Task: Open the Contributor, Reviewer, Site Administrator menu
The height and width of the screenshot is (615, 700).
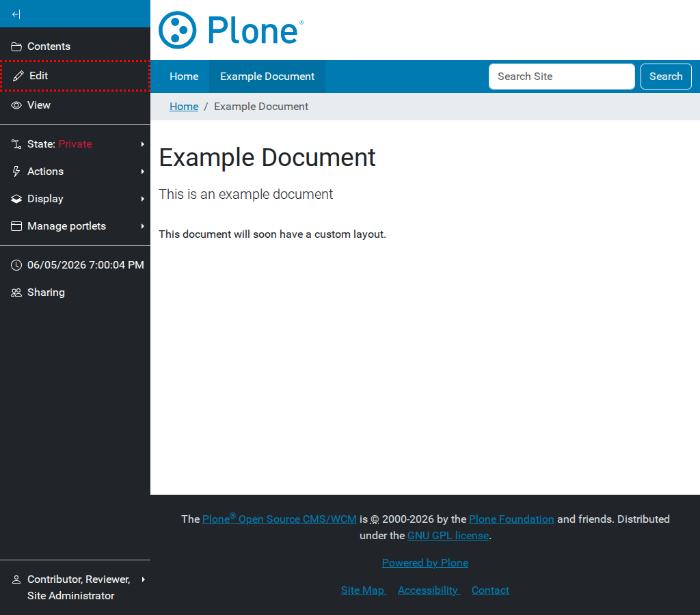Action: coord(75,588)
